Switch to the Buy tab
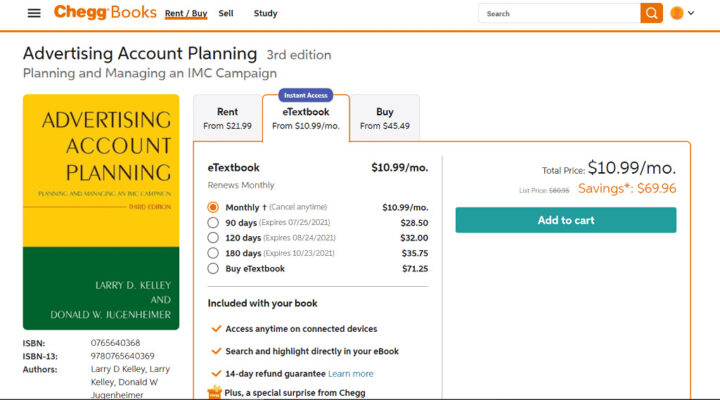The width and height of the screenshot is (720, 400). (x=384, y=118)
